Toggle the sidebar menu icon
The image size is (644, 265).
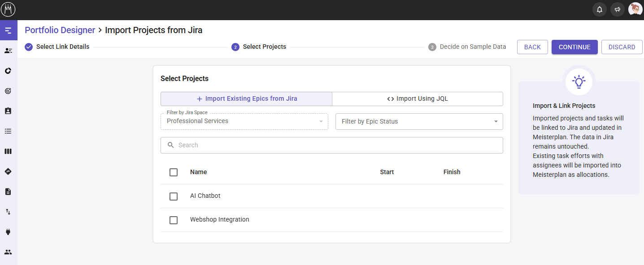8,30
